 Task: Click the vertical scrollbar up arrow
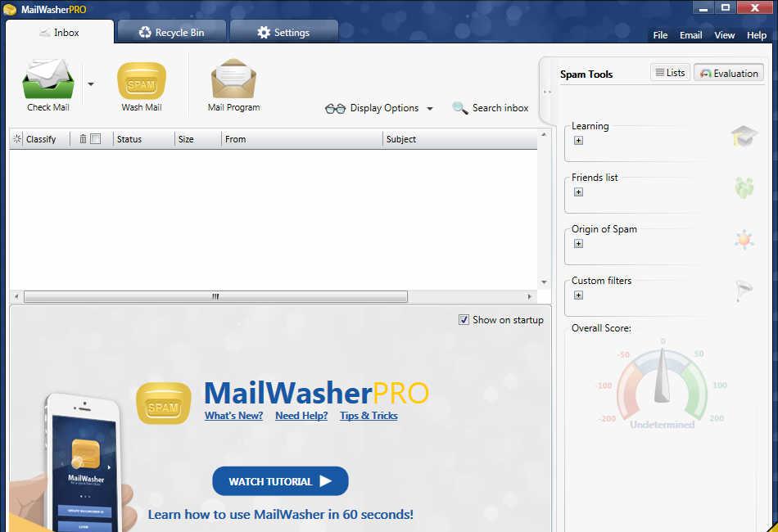tap(544, 134)
